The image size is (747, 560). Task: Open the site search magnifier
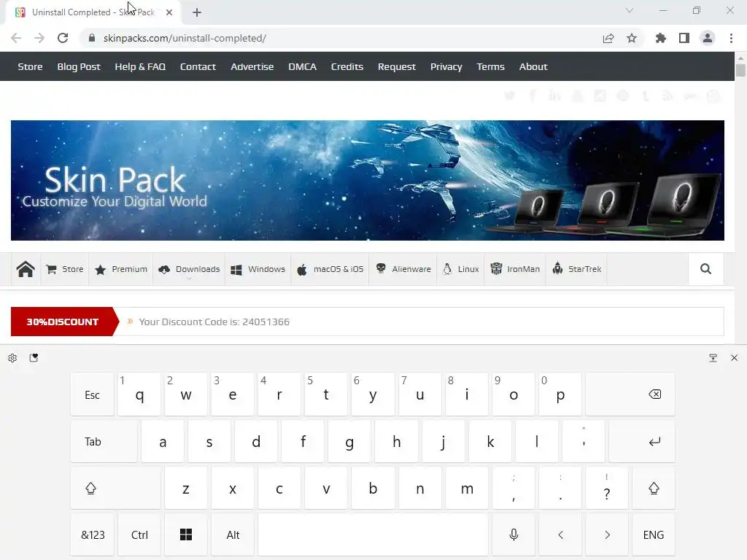(x=706, y=269)
